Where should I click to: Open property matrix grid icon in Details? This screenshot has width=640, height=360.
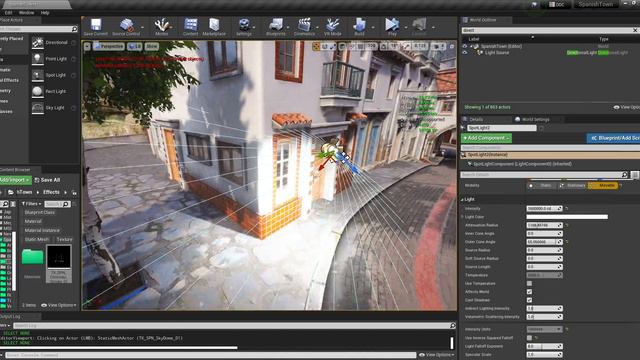[x=634, y=175]
